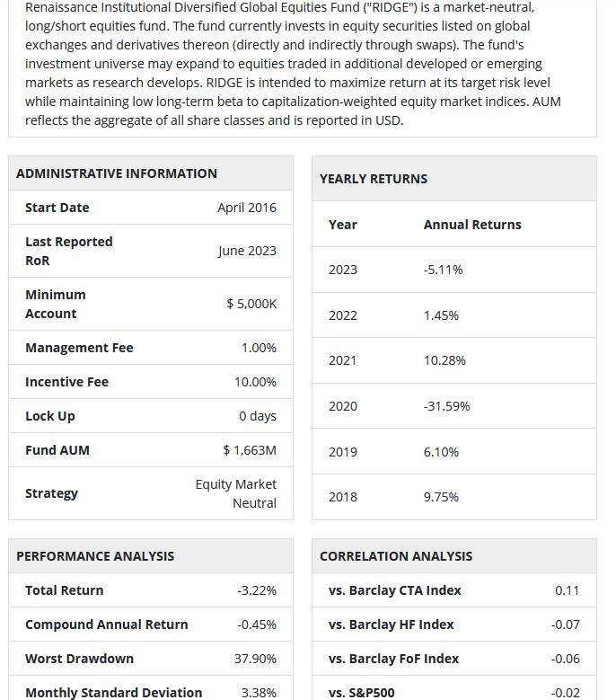Select the Yearly Returns section header

tap(374, 179)
